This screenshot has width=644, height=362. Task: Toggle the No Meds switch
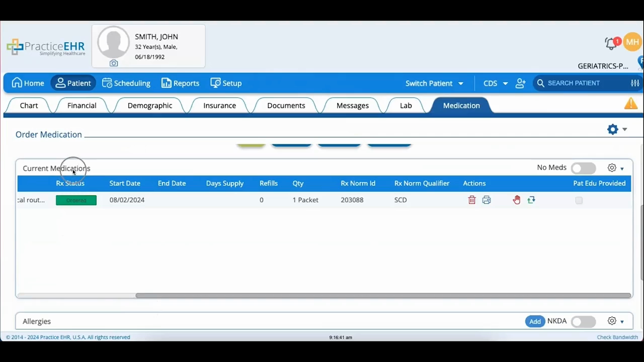(x=583, y=168)
